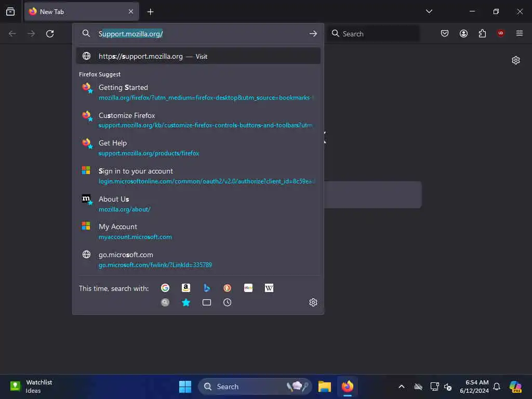532x399 pixels.
Task: Show hidden system tray icons
Action: (x=402, y=387)
